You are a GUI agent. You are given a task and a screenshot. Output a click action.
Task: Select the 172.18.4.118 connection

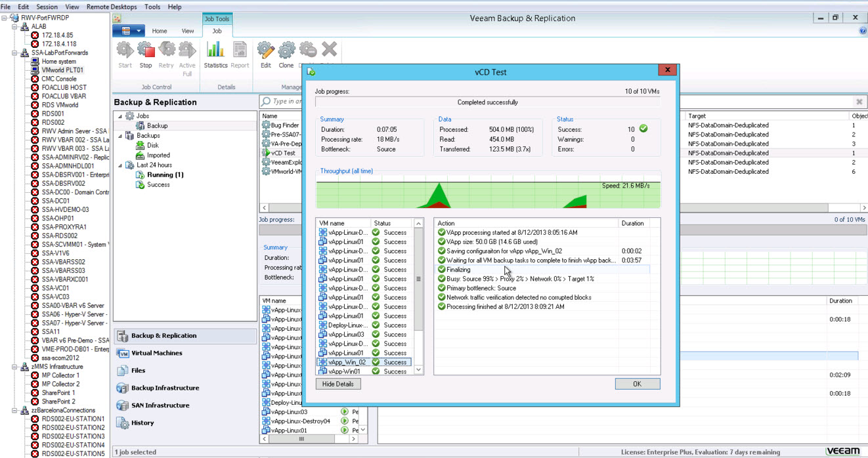pos(59,44)
